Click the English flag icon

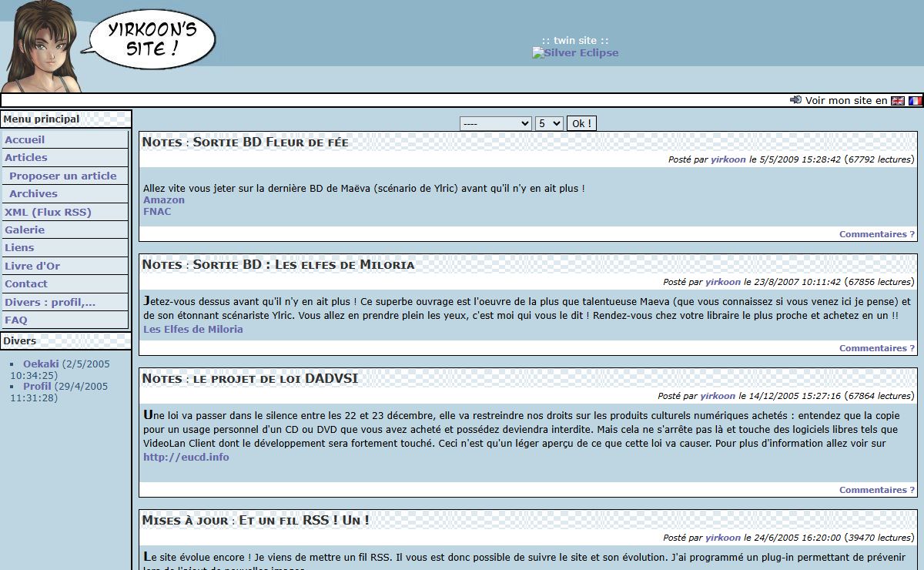[x=897, y=101]
